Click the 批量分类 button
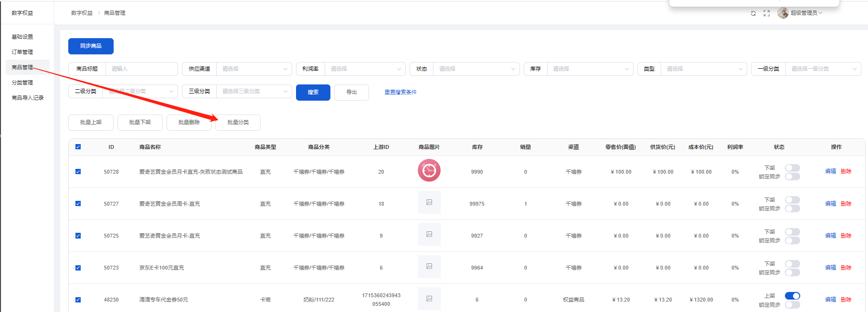The width and height of the screenshot is (868, 312). (x=238, y=122)
